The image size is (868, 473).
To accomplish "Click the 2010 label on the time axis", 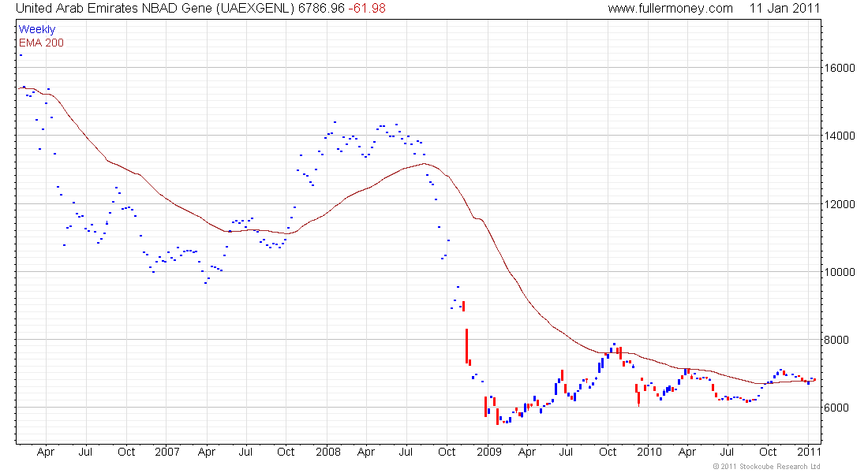I will 649,452.
